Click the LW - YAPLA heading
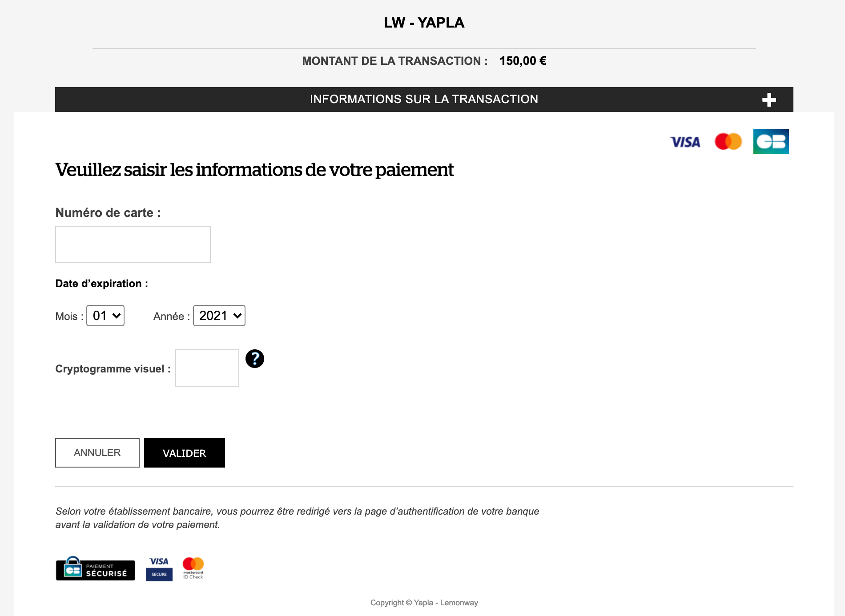 point(424,23)
